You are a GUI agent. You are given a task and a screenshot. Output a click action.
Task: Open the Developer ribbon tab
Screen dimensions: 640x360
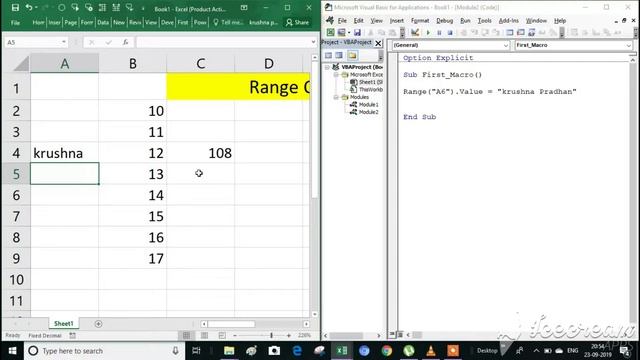[167, 22]
